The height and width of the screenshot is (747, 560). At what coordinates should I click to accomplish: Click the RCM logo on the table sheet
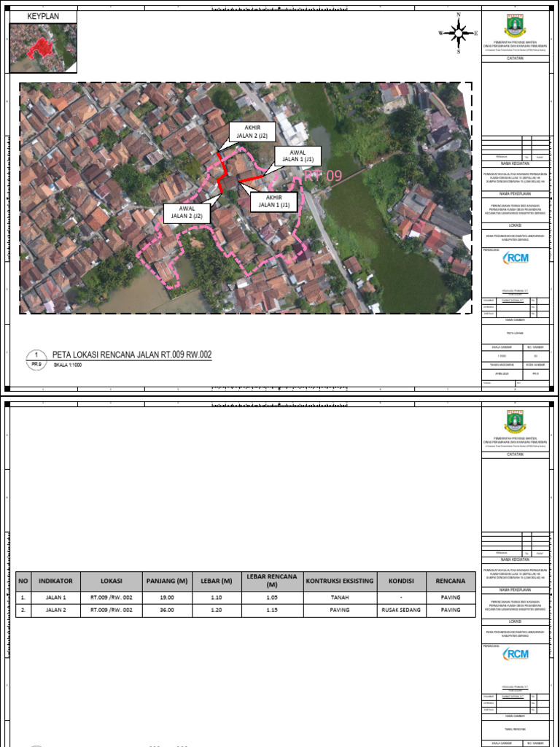pyautogui.click(x=516, y=654)
